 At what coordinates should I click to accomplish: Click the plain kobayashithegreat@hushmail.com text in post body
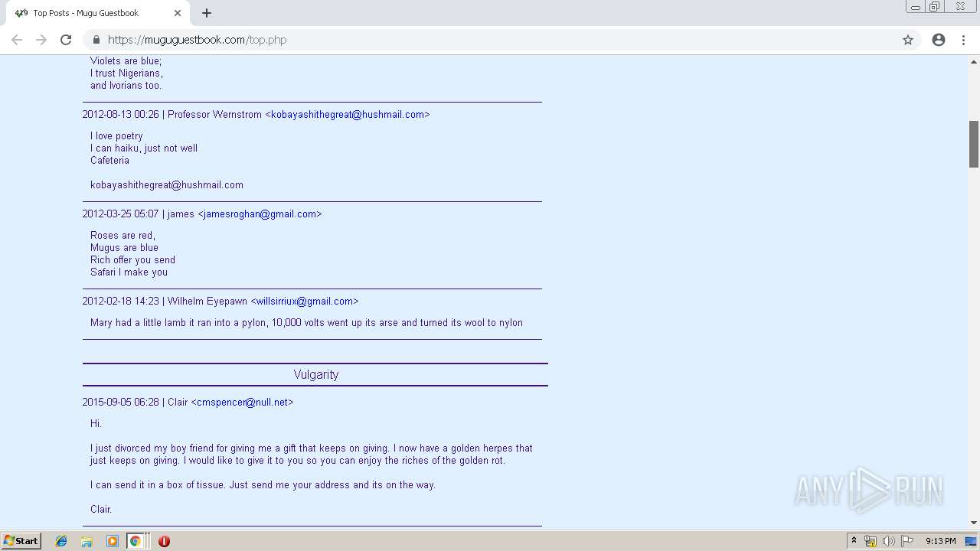pos(167,184)
